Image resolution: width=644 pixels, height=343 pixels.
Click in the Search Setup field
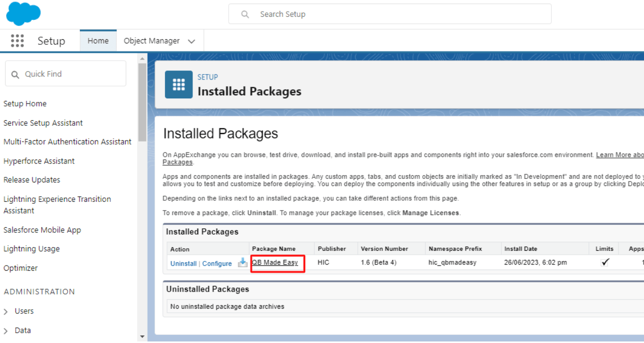click(x=397, y=14)
